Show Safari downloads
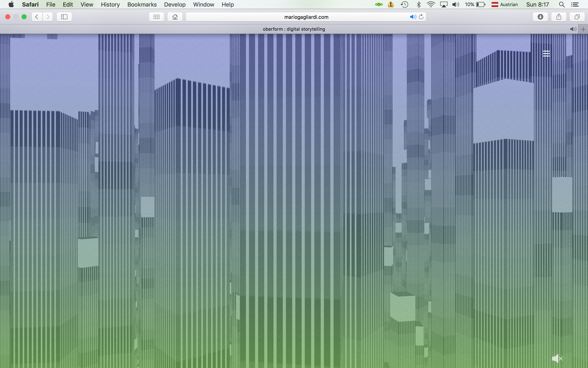Viewport: 588px width, 368px height. pos(540,17)
